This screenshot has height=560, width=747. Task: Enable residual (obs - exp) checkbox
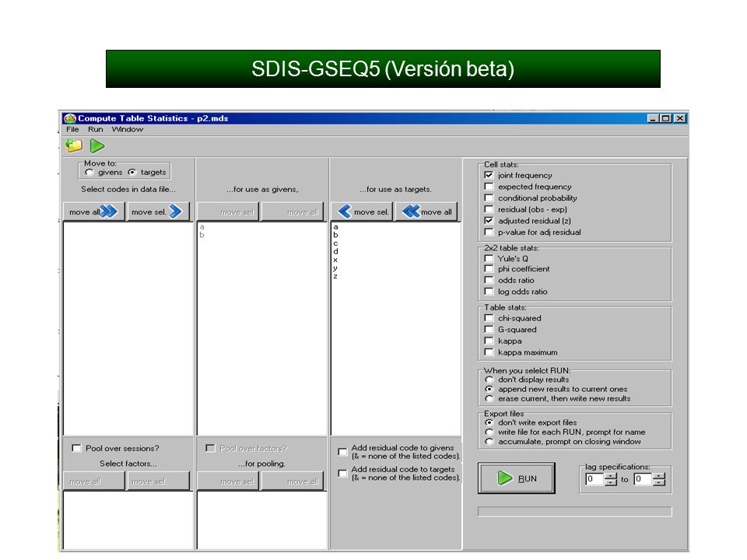coord(489,209)
